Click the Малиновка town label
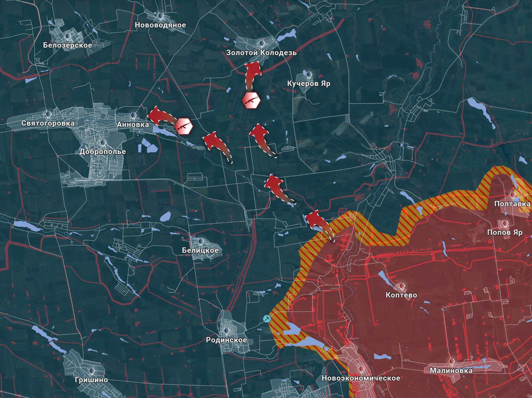Viewport: 532px width, 398px height. tap(451, 371)
